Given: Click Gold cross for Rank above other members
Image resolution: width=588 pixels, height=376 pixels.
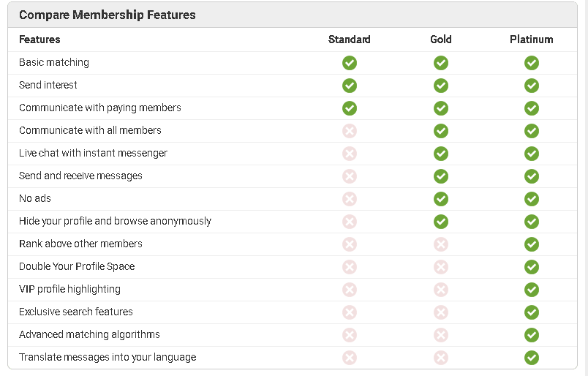Looking at the screenshot, I should click(440, 244).
